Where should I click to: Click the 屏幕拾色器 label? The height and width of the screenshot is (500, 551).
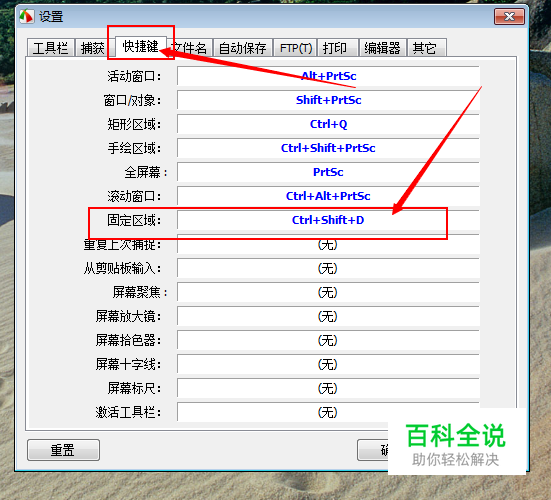coord(128,340)
